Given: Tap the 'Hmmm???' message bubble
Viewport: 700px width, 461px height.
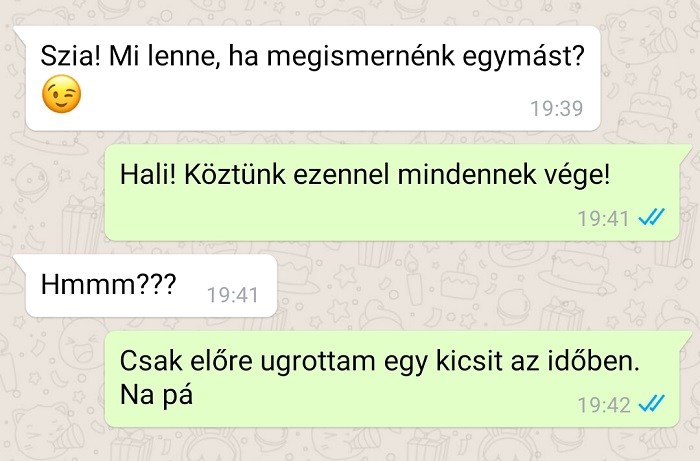Looking at the screenshot, I should tap(151, 286).
